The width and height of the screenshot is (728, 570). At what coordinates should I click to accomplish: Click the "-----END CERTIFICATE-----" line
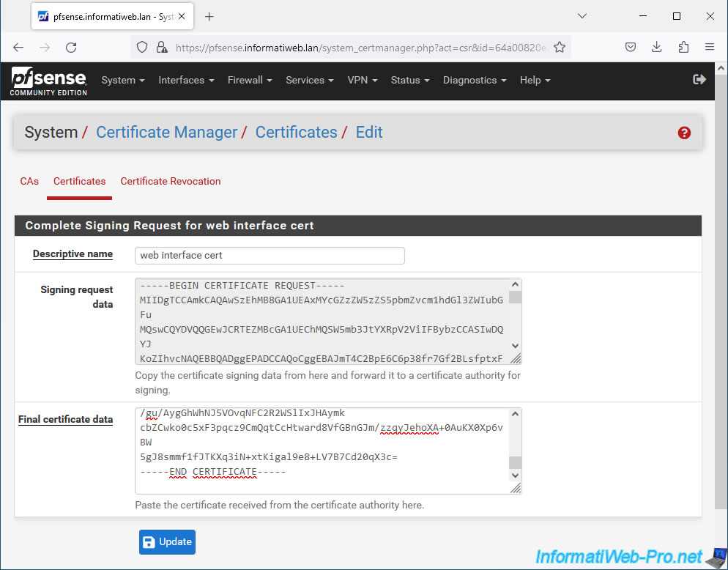pyautogui.click(x=212, y=472)
